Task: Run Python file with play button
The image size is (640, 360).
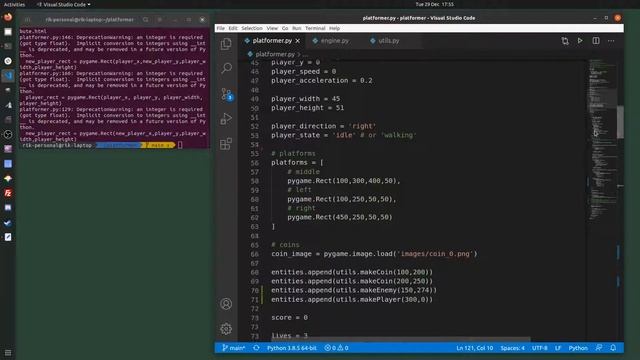Action: click(580, 41)
